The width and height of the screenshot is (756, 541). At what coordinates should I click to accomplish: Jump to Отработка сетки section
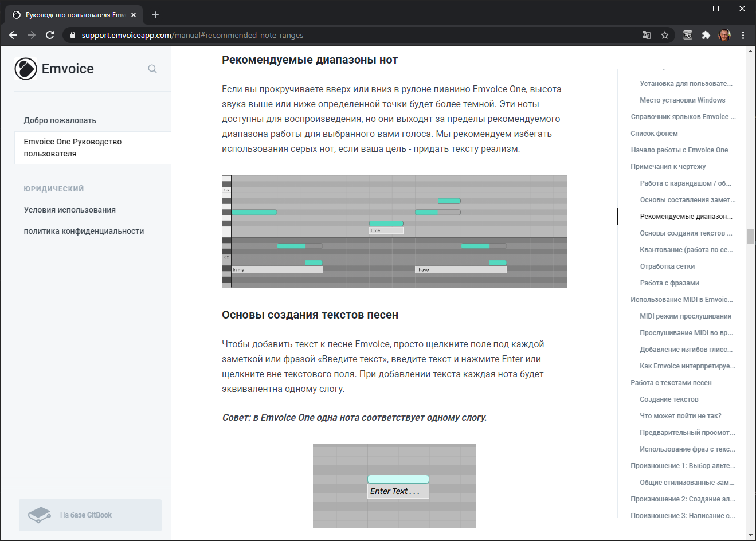(x=667, y=266)
